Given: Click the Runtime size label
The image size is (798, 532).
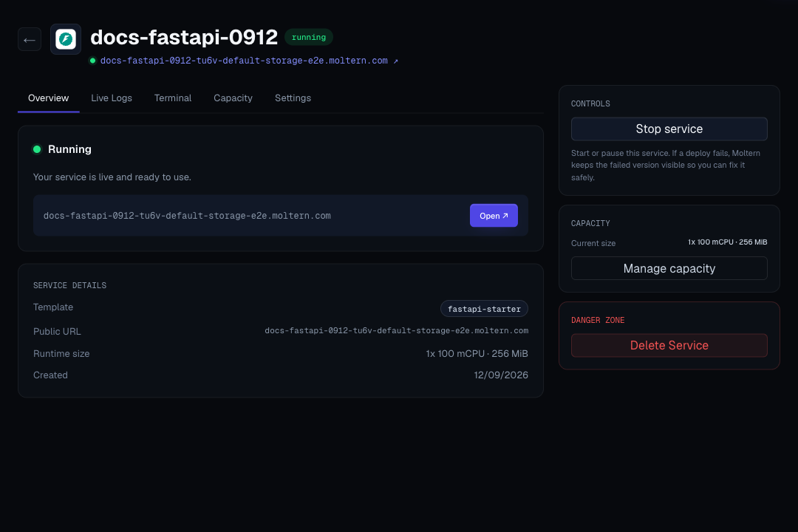Looking at the screenshot, I should pyautogui.click(x=61, y=353).
